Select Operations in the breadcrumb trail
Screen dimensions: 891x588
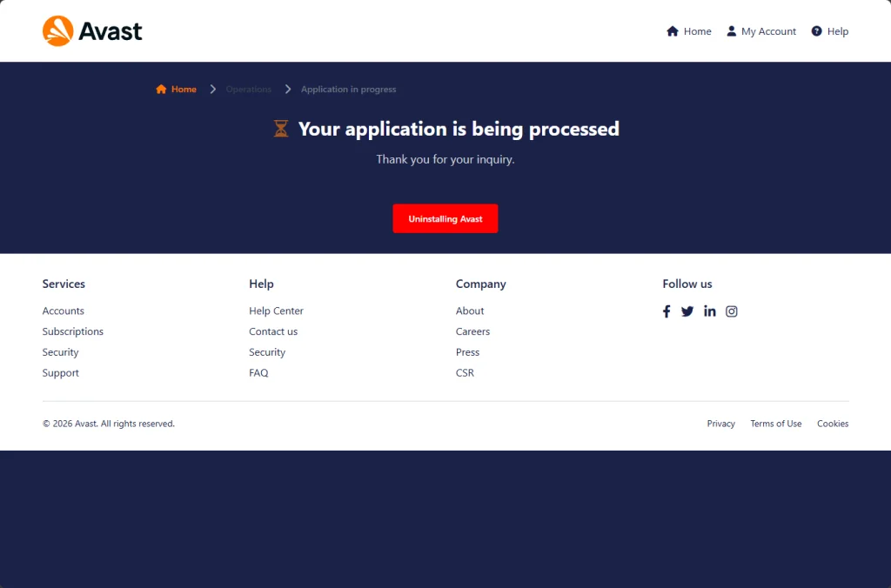click(248, 89)
